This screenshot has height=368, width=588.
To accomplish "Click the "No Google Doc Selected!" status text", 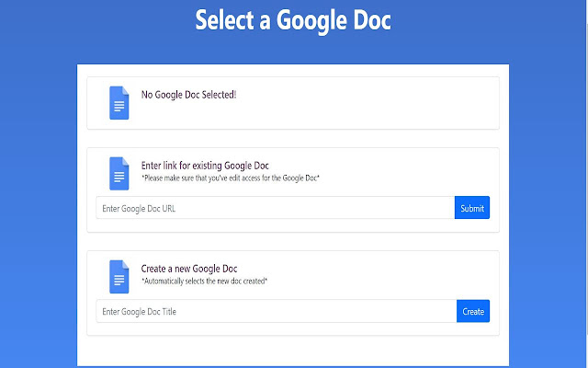I will click(188, 95).
